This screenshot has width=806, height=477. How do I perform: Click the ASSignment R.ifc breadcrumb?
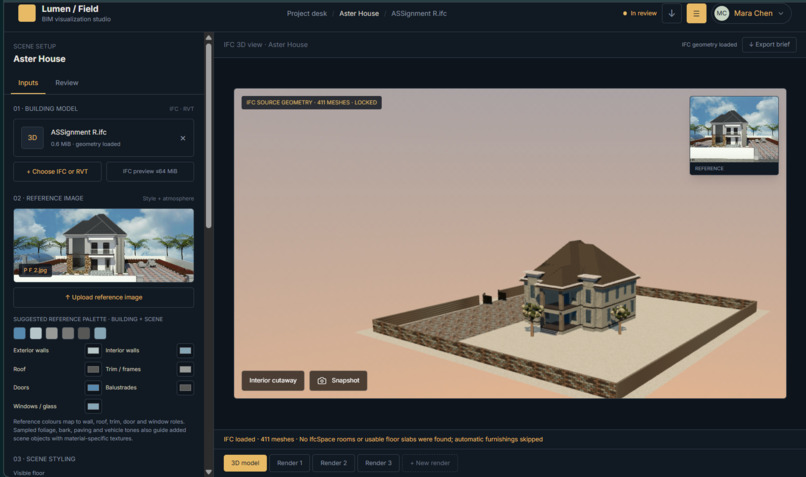click(x=419, y=13)
